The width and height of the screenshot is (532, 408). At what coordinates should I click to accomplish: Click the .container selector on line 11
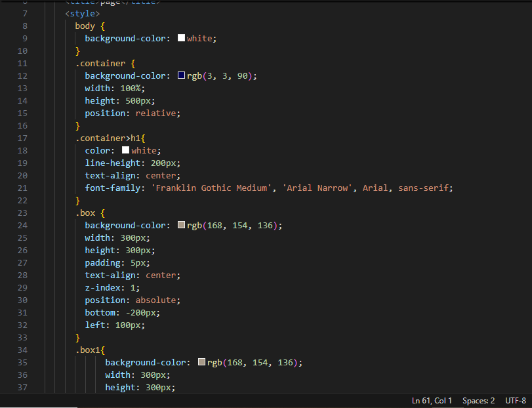coord(100,64)
